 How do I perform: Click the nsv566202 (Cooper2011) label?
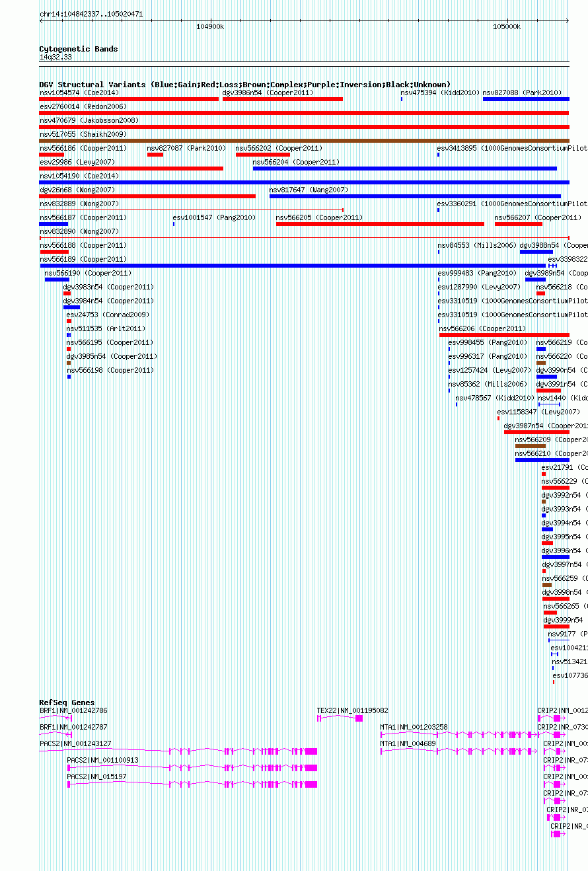pos(279,148)
